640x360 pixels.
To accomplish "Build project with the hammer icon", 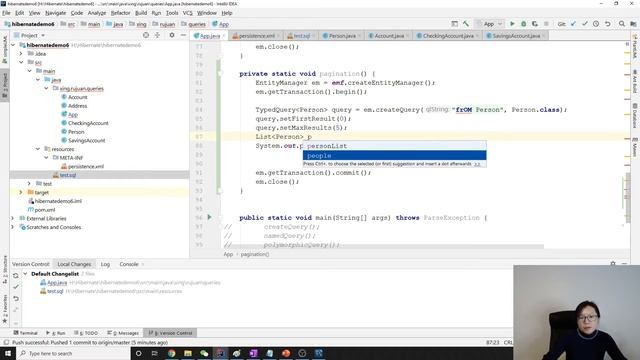I will click(466, 24).
